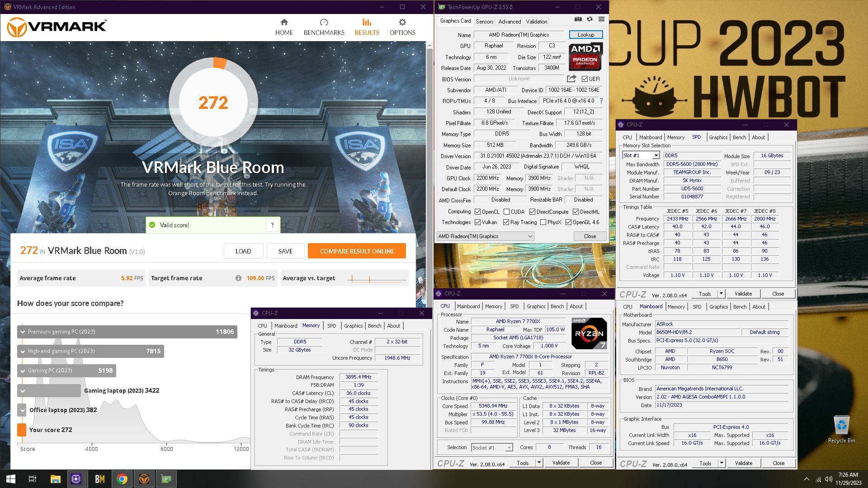Open CPU-Z taskbar icon
This screenshot has height=488, width=868.
pos(76,479)
